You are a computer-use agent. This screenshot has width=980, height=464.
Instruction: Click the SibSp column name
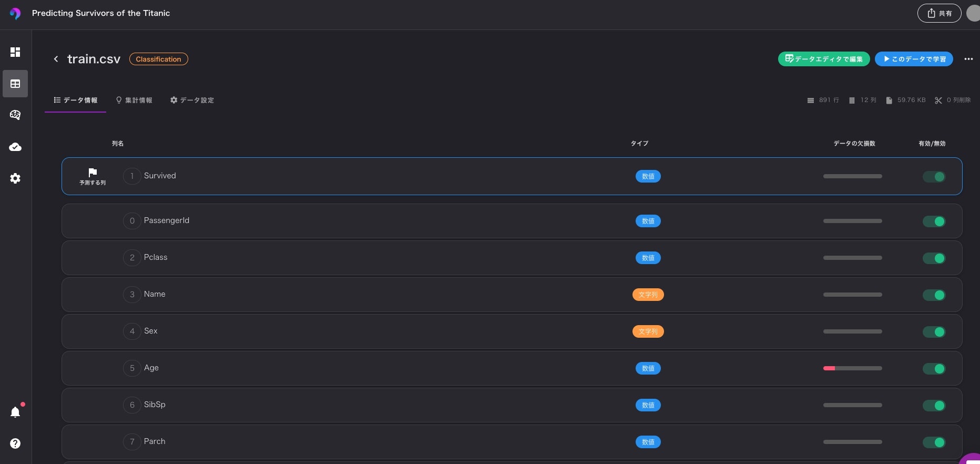155,405
